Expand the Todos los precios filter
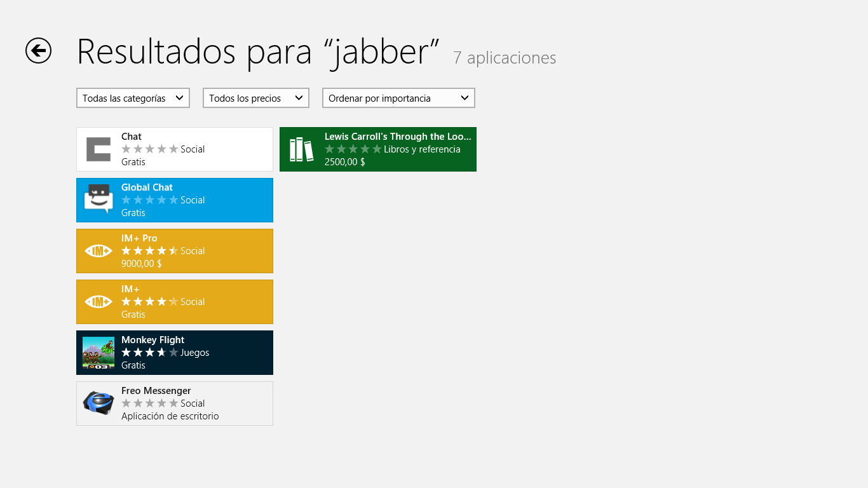Viewport: 868px width, 488px height. pyautogui.click(x=255, y=98)
